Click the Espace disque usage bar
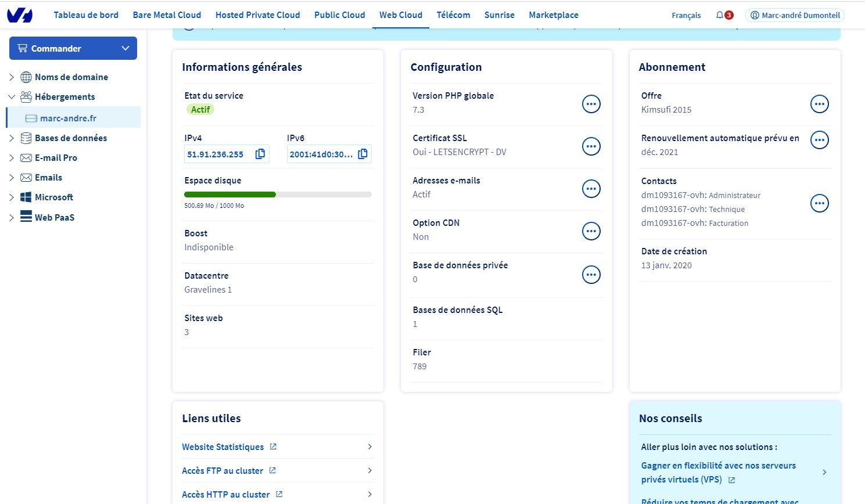The image size is (865, 504). pyautogui.click(x=278, y=195)
